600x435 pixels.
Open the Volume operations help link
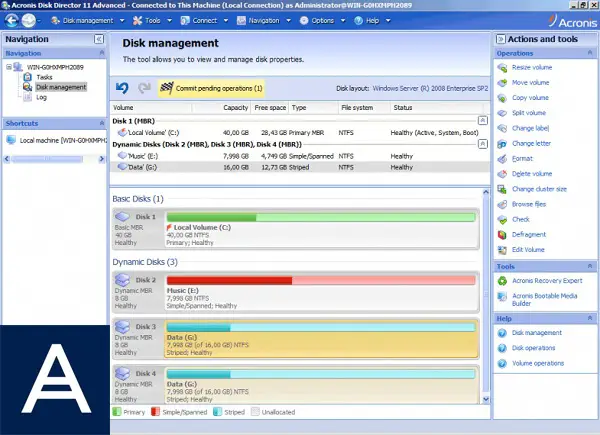click(x=538, y=363)
